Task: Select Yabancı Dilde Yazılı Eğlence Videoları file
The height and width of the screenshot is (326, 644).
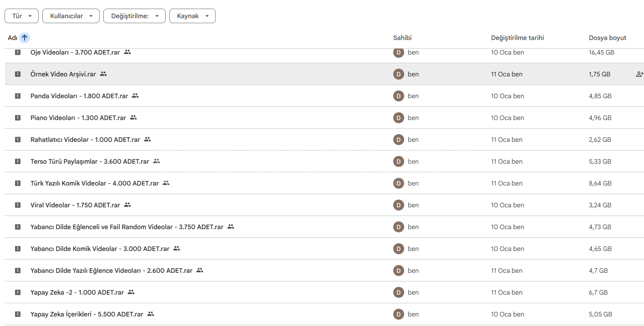Action: [x=111, y=271]
